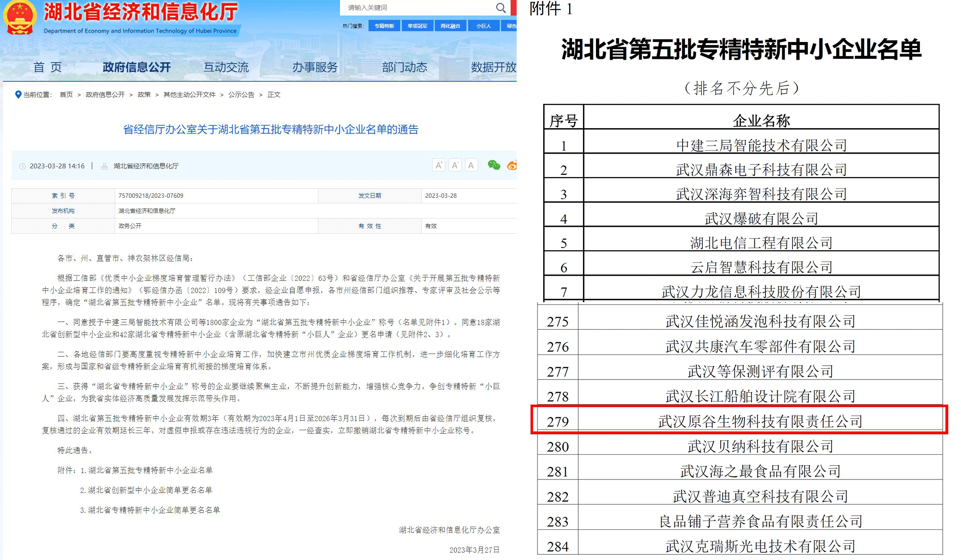Open attachment 2 创新型中小企业简单更名名单
The height and width of the screenshot is (560, 961).
(x=146, y=490)
